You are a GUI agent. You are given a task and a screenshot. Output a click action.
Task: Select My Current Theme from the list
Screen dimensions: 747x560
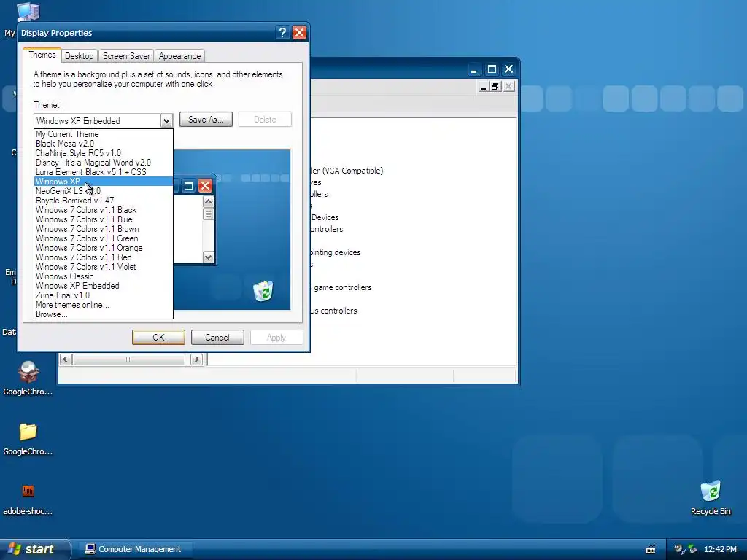[x=104, y=134]
